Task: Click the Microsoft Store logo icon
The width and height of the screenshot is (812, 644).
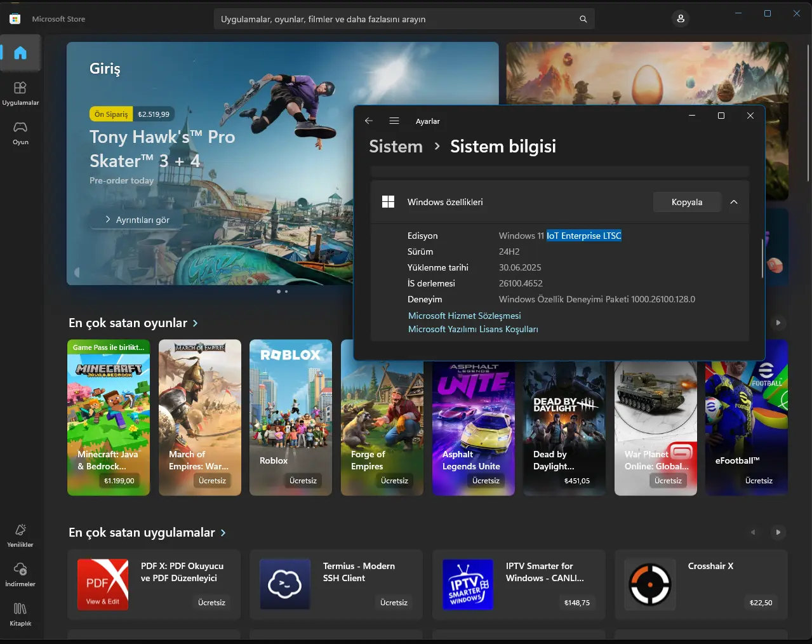Action: pos(15,19)
